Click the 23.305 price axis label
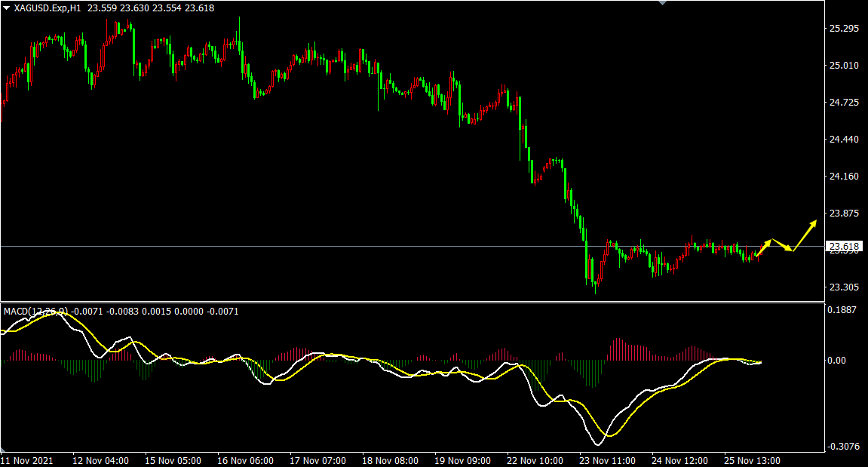This screenshot has height=467, width=868. coord(844,287)
